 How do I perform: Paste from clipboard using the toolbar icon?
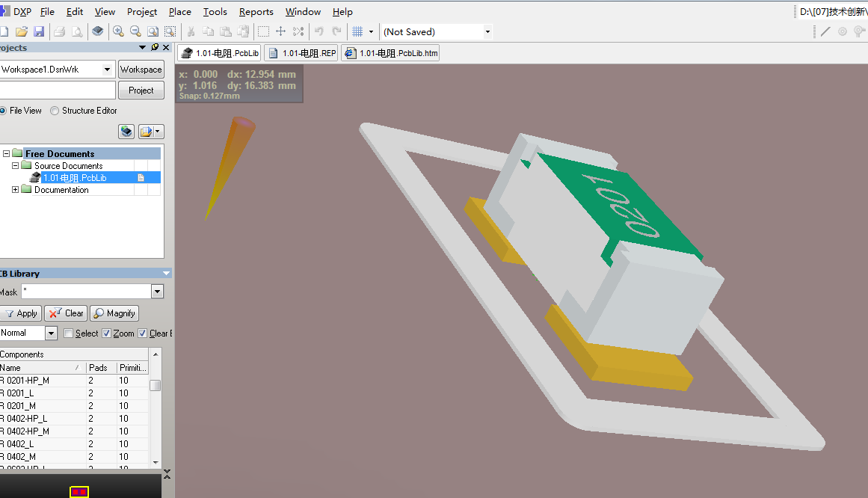[226, 31]
